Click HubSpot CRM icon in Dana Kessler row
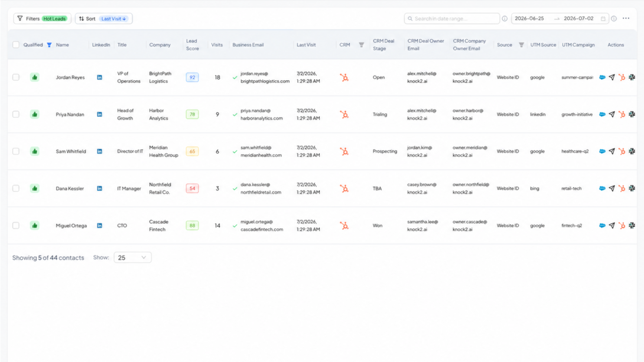644x362 pixels. tap(344, 188)
